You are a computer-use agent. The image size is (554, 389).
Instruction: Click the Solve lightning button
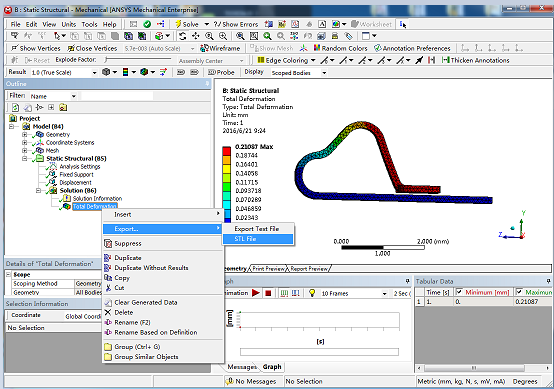187,24
